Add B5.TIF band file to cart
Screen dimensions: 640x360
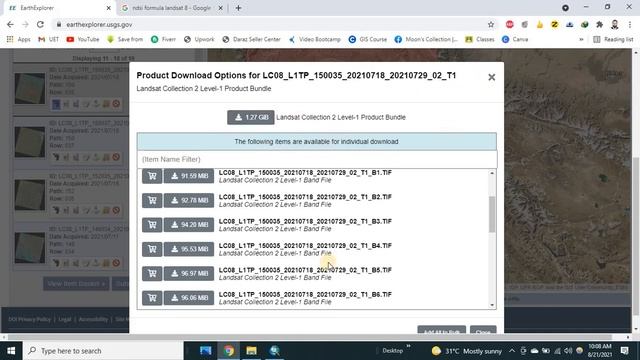coord(152,273)
